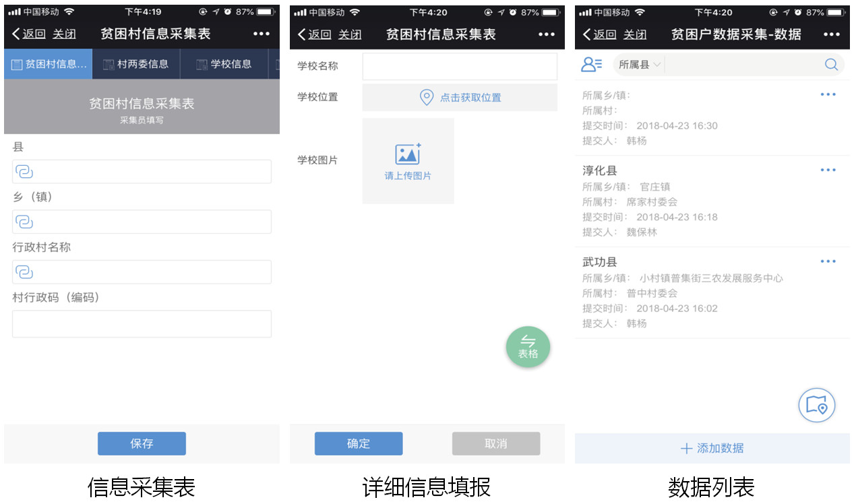Switch to the 村两委信息 tab
This screenshot has width=856, height=504.
136,64
